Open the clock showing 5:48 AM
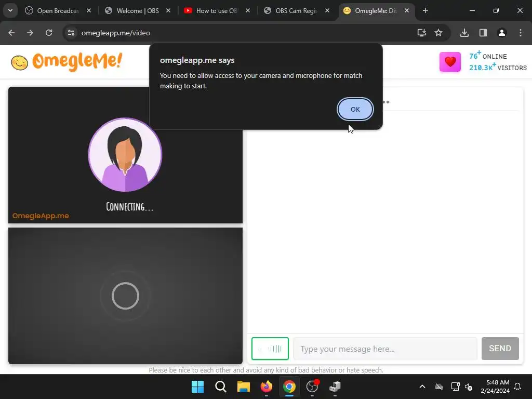 (495, 387)
